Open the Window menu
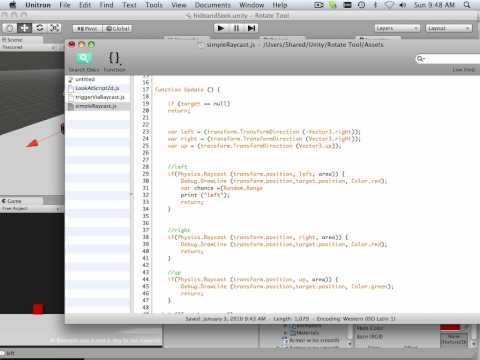480x360 pixels. point(252,5)
